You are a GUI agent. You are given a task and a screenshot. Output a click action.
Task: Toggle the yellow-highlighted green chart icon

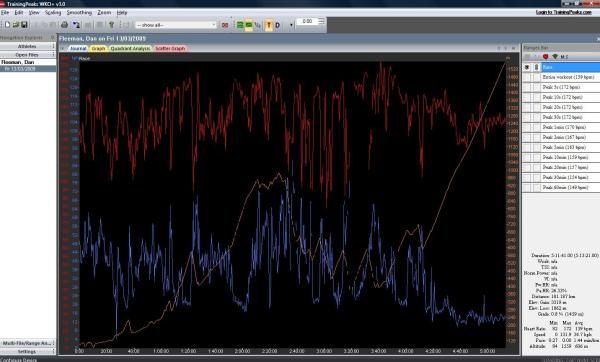pyautogui.click(x=249, y=25)
